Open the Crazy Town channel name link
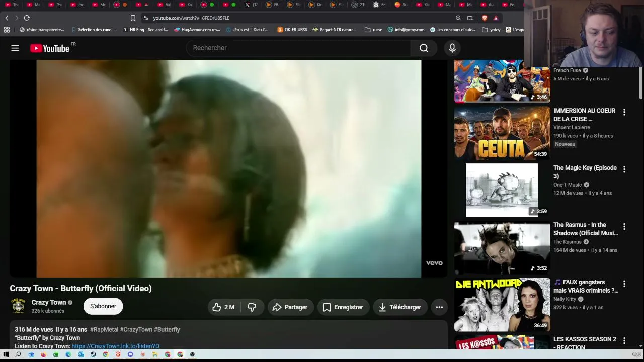The width and height of the screenshot is (644, 362). tap(49, 302)
